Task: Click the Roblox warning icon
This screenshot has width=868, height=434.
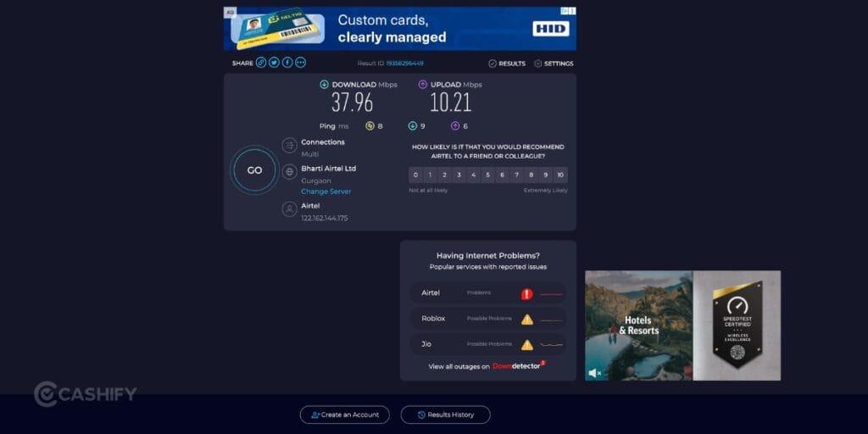Action: pyautogui.click(x=527, y=320)
